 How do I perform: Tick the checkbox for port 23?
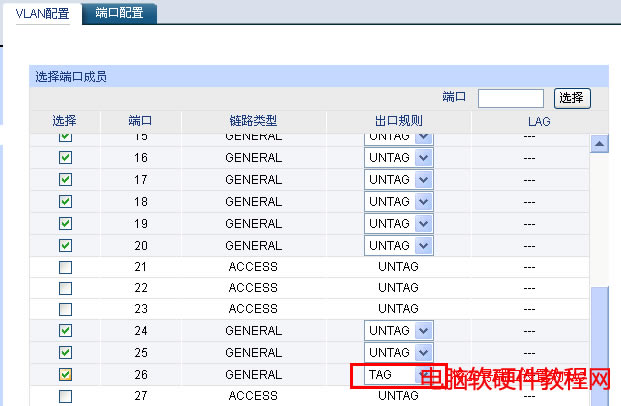(66, 309)
